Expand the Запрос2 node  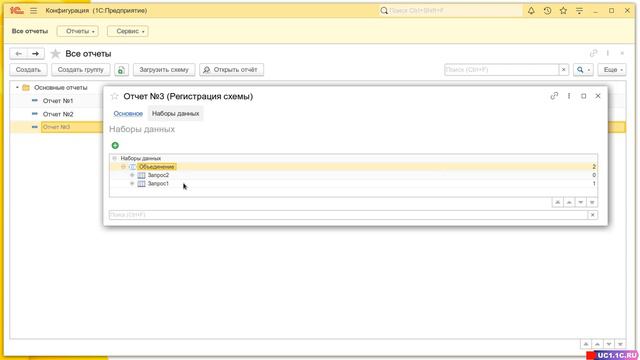coord(132,175)
